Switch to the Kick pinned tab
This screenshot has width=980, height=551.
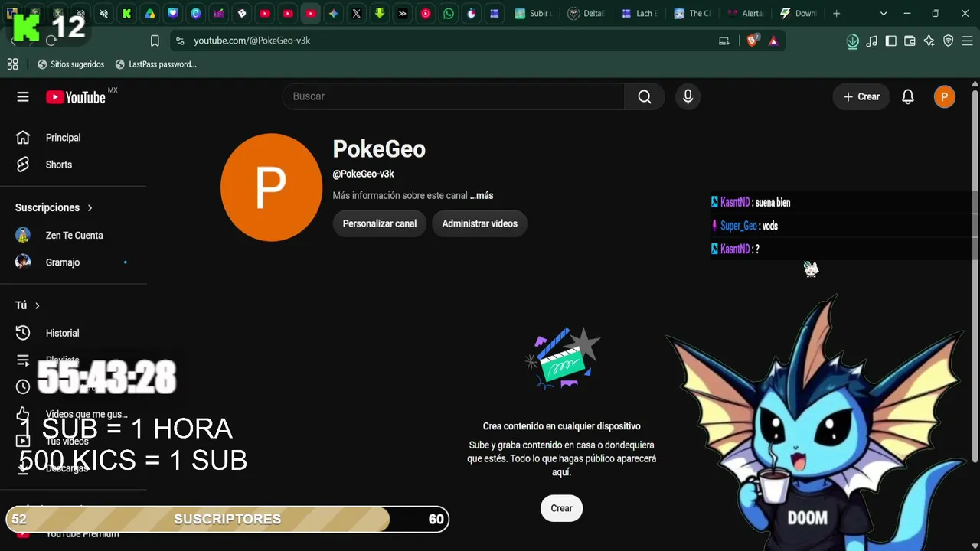coord(127,13)
